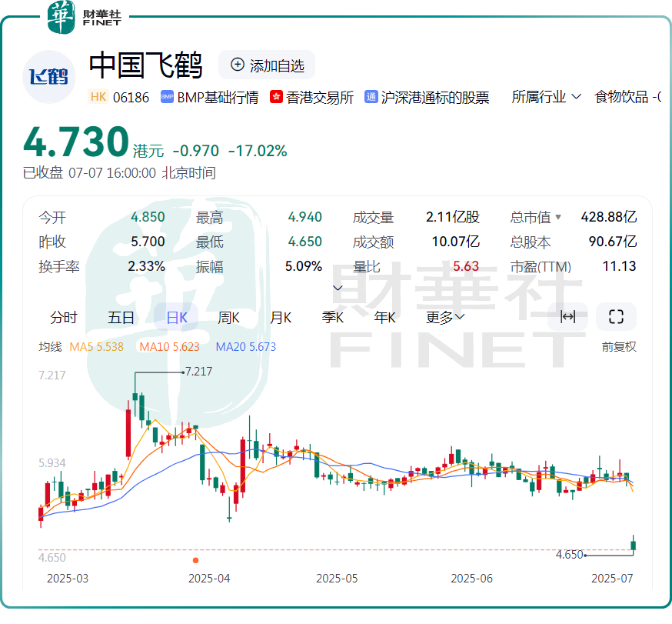The height and width of the screenshot is (624, 672).
Task: Switch to the 五日 chart tab
Action: pyautogui.click(x=121, y=317)
